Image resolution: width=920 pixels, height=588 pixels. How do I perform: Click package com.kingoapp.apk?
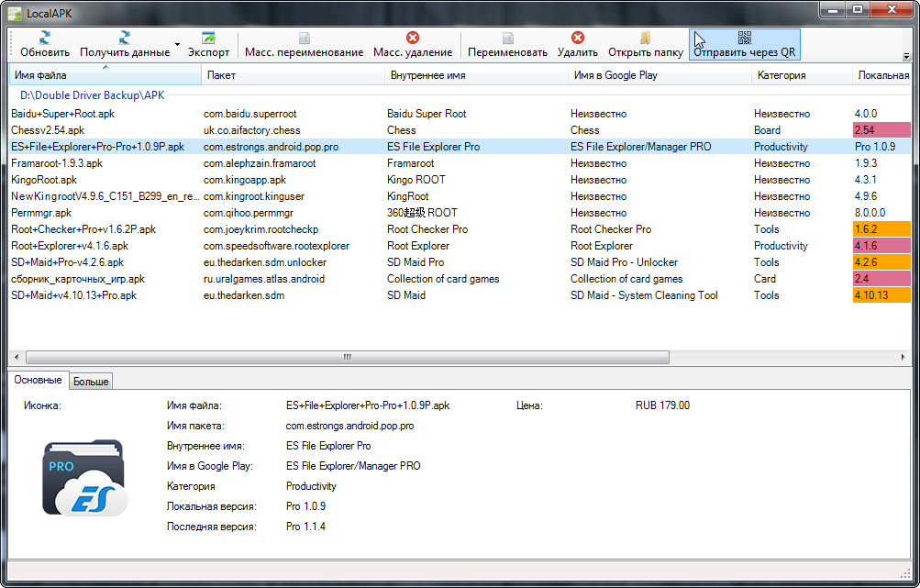pos(245,180)
